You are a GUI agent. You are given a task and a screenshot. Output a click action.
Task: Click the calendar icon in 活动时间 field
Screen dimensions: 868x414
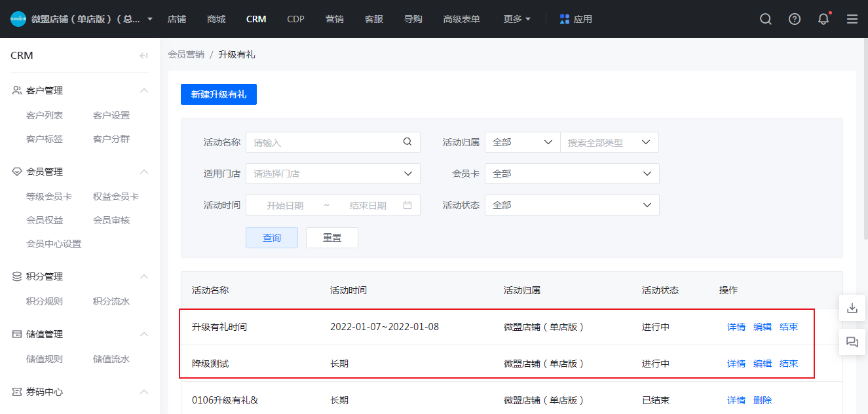pyautogui.click(x=407, y=205)
